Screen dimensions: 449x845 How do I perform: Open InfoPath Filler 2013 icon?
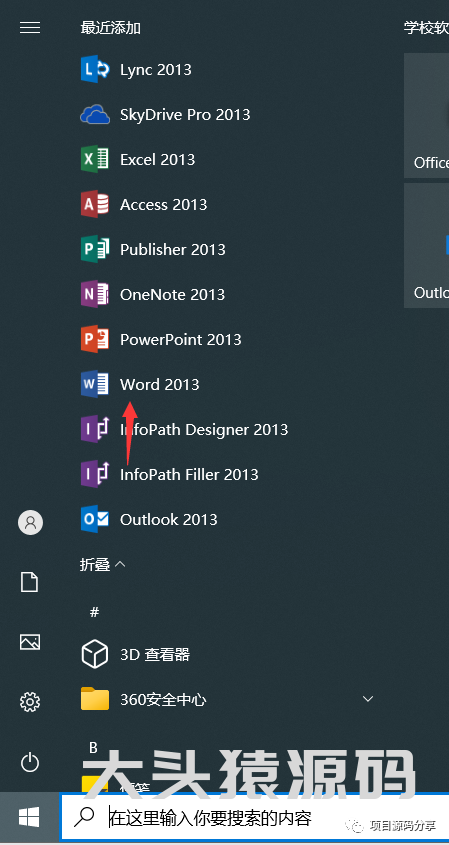click(95, 474)
